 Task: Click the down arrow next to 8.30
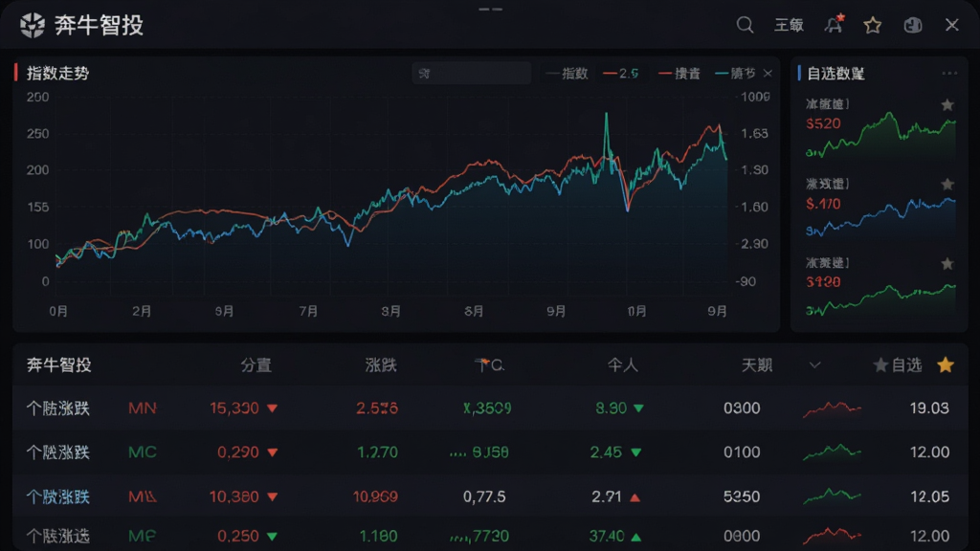point(638,408)
